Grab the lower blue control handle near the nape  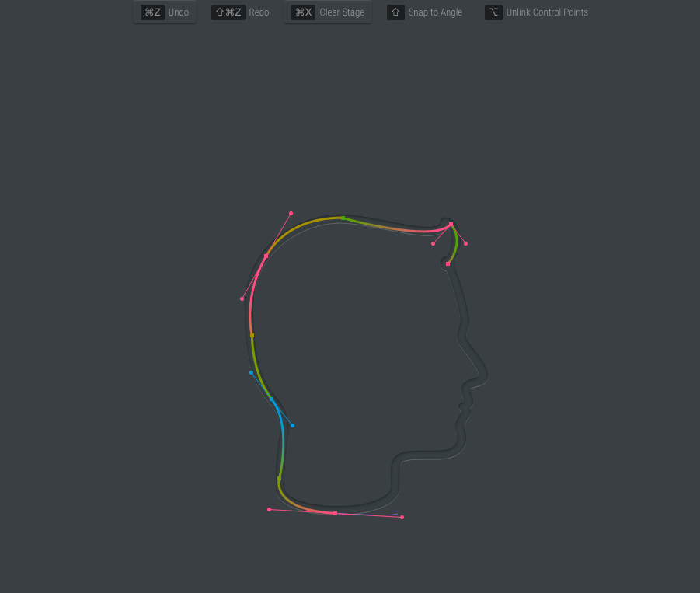click(292, 426)
